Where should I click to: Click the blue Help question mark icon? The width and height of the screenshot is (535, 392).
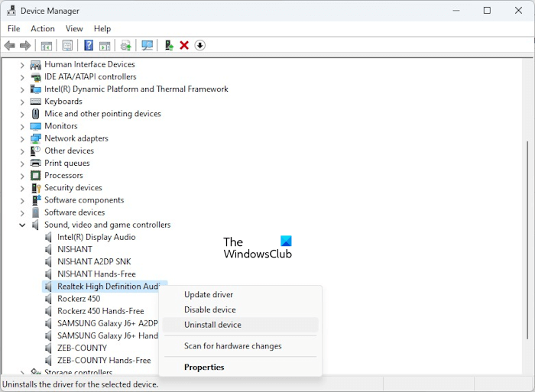coord(89,45)
